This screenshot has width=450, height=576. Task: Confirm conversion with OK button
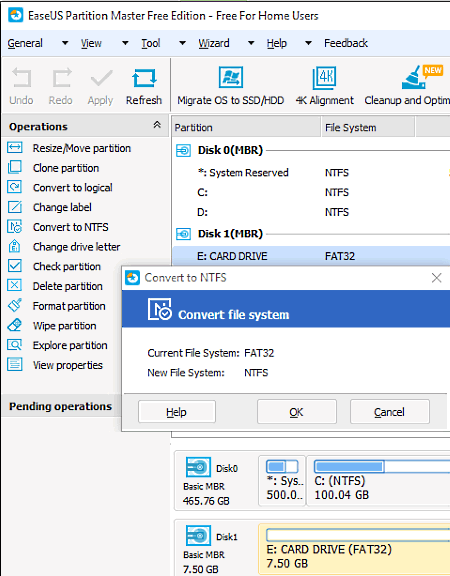coord(296,412)
